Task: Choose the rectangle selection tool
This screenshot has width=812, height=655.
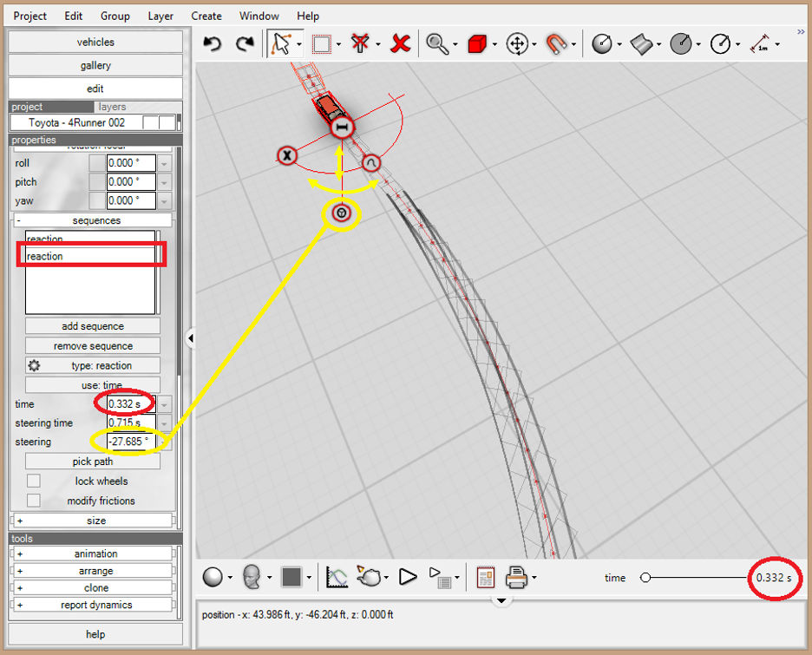Action: [x=322, y=44]
